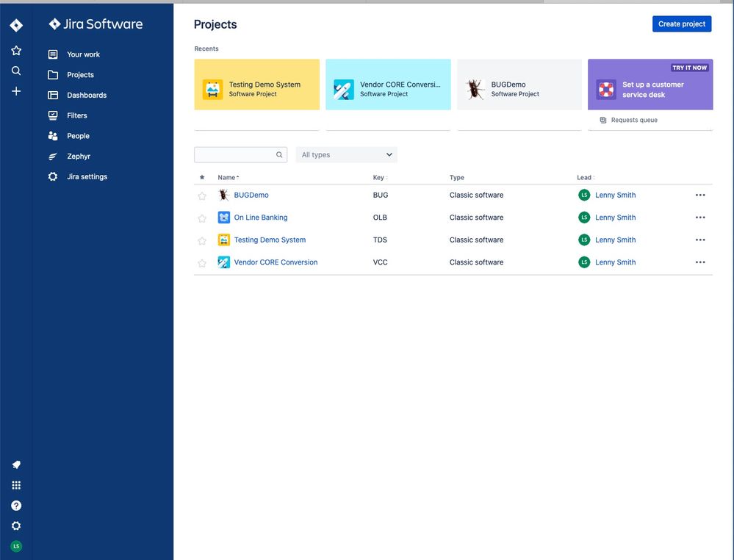Image resolution: width=734 pixels, height=560 pixels.
Task: Open the Testing Demo System recent card
Action: 257,85
